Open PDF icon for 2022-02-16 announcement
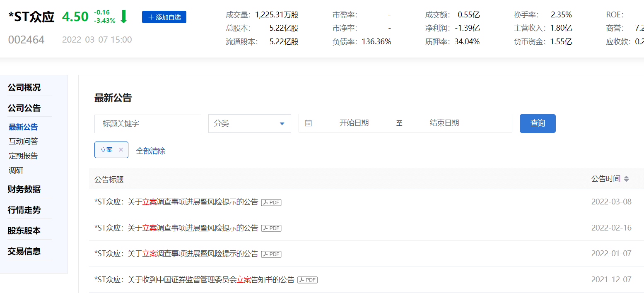The image size is (644, 293). pos(271,228)
